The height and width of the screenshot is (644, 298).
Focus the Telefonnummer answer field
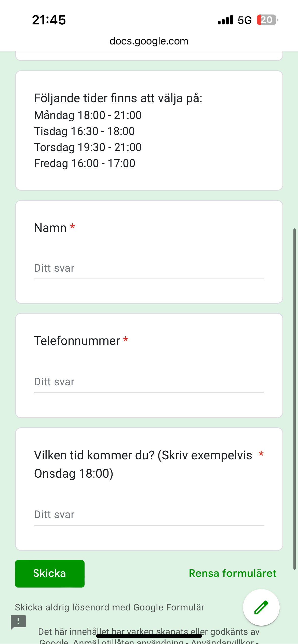click(x=149, y=382)
